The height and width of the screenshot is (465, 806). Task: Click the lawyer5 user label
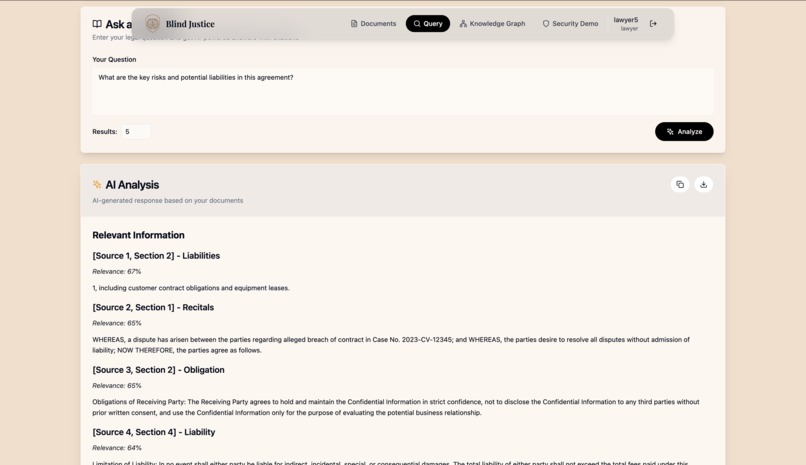pyautogui.click(x=626, y=20)
